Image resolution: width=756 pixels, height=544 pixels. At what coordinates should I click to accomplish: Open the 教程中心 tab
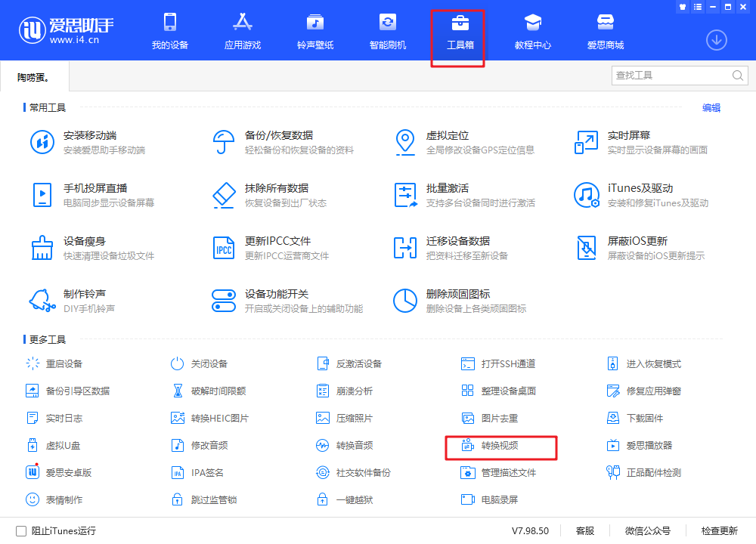point(533,32)
